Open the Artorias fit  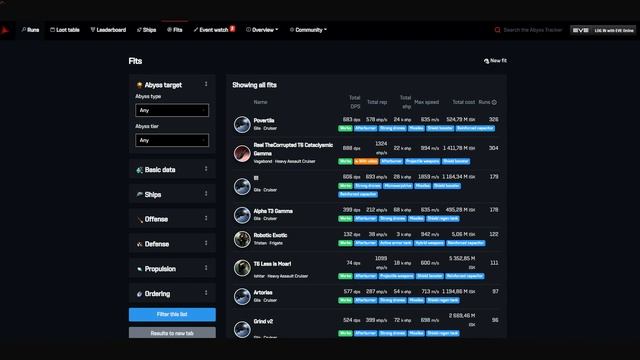[x=263, y=293]
